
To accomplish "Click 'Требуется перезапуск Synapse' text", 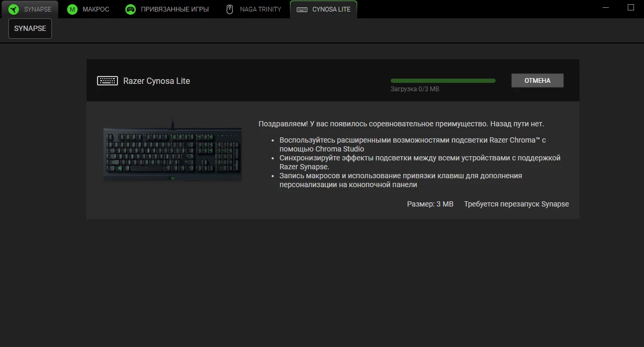I will (517, 204).
